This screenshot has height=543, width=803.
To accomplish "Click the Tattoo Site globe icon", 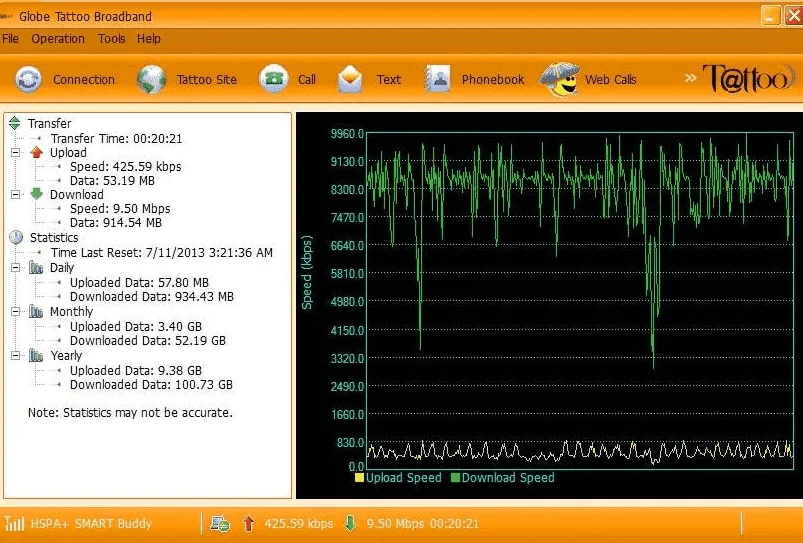I will tap(152, 79).
